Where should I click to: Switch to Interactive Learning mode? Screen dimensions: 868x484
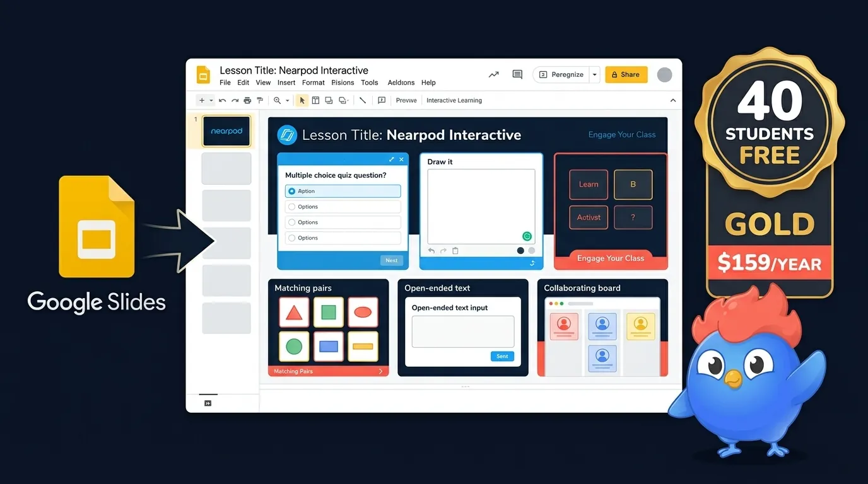coord(454,100)
